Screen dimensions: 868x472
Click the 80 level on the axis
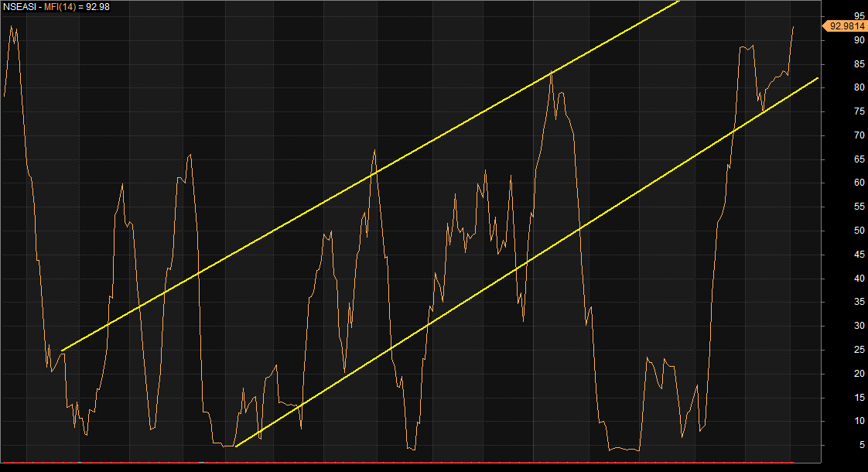click(859, 87)
